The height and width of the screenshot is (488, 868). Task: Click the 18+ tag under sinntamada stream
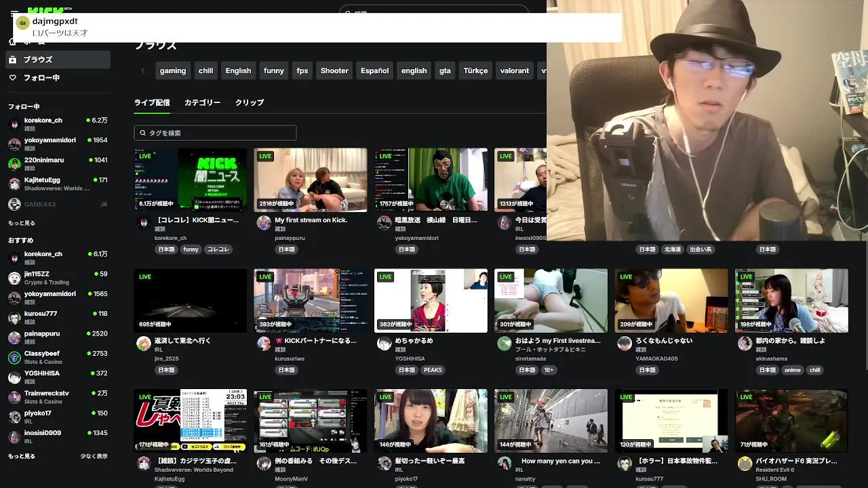pos(549,370)
